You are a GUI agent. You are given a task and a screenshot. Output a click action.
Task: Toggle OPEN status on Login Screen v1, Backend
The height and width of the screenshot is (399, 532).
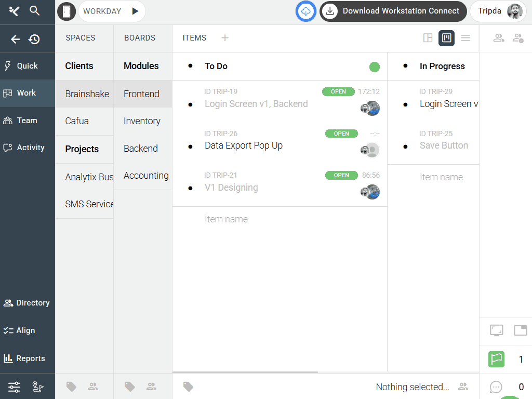(x=338, y=91)
